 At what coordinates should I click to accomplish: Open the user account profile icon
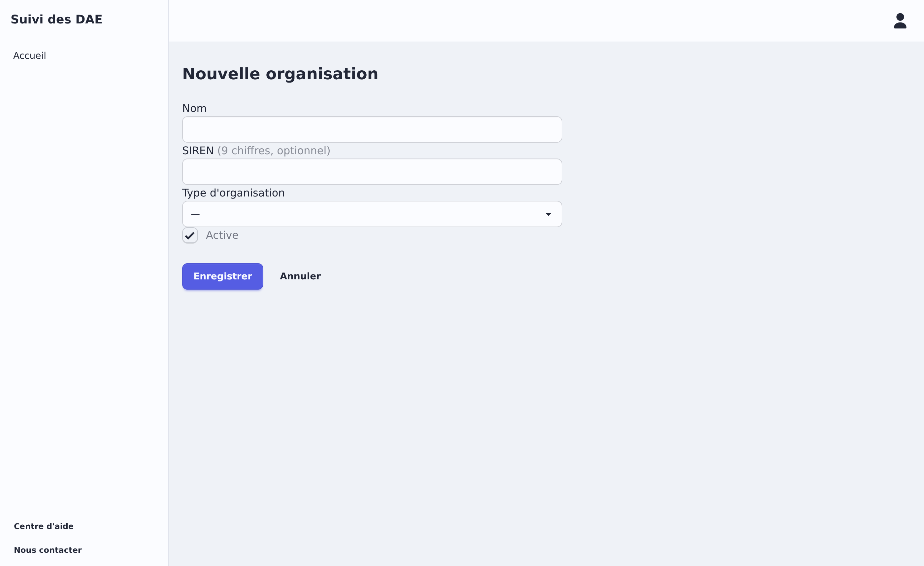pos(900,21)
